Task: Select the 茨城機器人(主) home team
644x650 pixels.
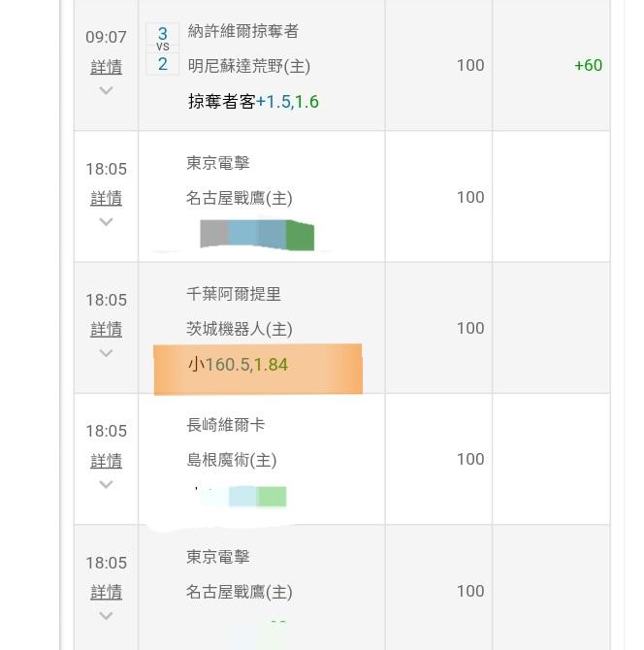Action: pos(240,329)
